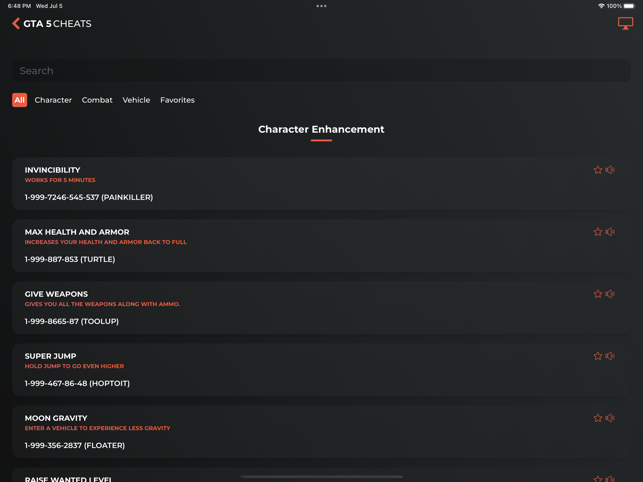Favorite the Super Jump cheat star
Screen dimensions: 643x482
[598, 356]
